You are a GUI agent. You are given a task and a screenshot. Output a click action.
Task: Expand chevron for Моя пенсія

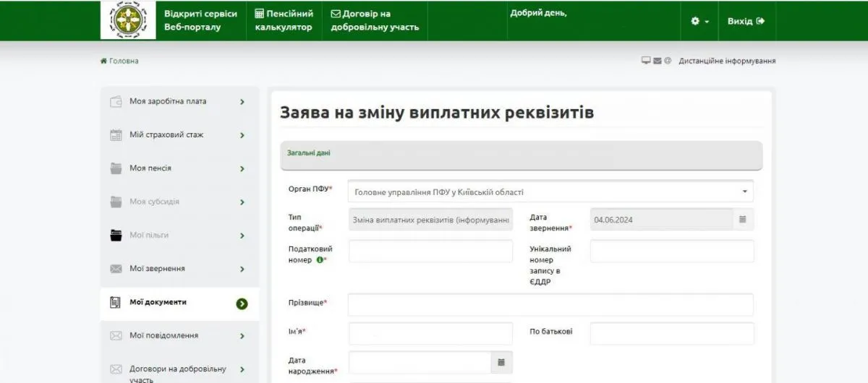click(242, 169)
